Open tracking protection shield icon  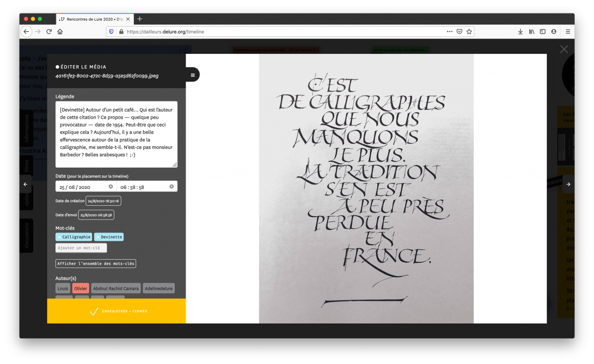click(x=111, y=31)
